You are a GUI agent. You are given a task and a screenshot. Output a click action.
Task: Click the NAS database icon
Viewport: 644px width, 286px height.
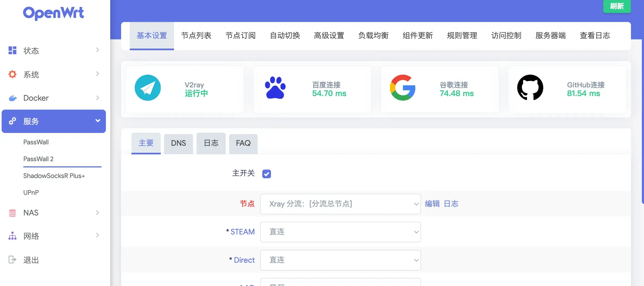point(12,213)
